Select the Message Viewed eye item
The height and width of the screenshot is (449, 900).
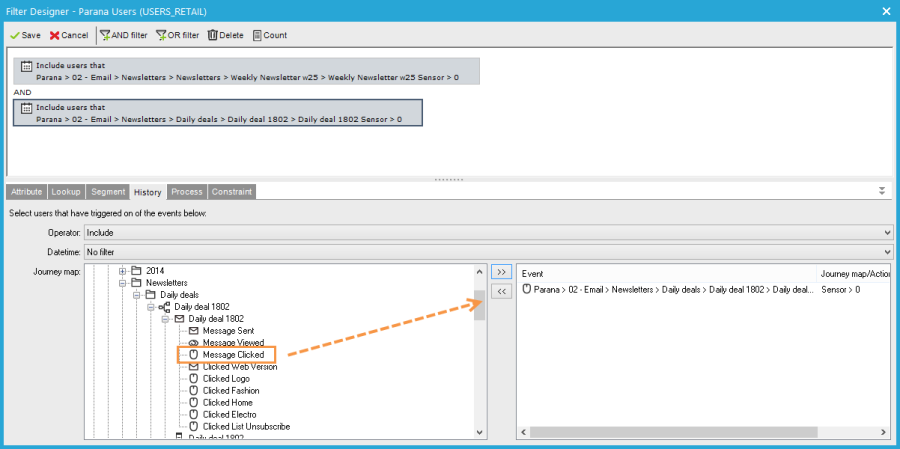pyautogui.click(x=233, y=343)
